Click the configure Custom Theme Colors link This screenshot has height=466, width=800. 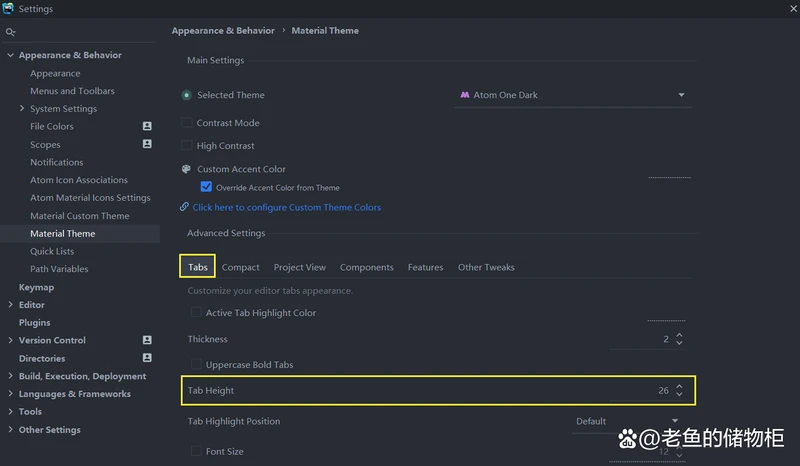tap(287, 207)
